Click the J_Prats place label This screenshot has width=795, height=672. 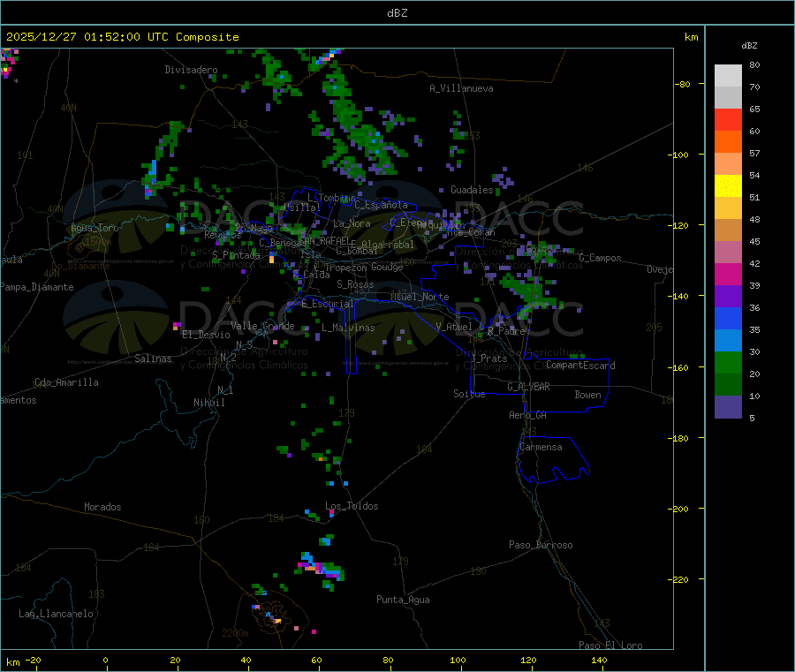488,359
